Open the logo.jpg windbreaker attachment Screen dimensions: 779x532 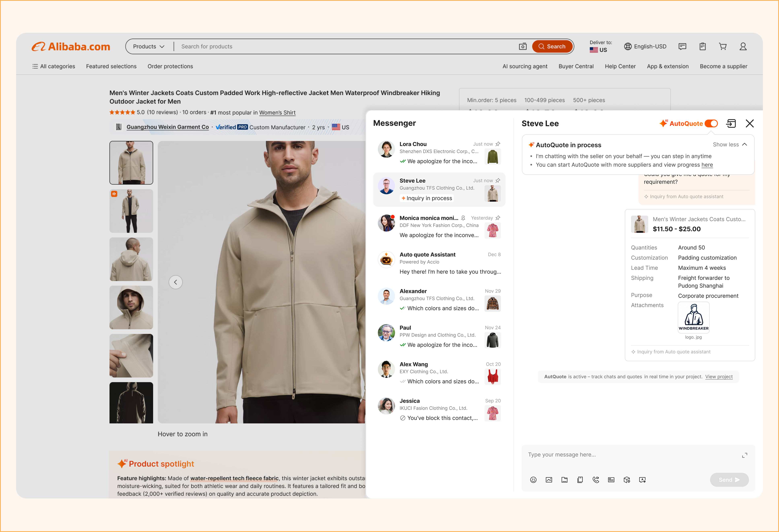point(693,318)
